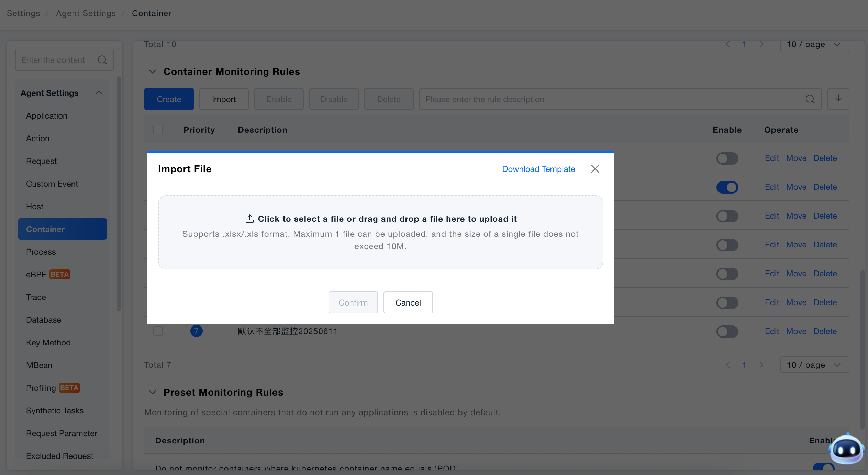Image resolution: width=868 pixels, height=475 pixels.
Task: Collapse the Agent Settings menu group
Action: (x=99, y=93)
